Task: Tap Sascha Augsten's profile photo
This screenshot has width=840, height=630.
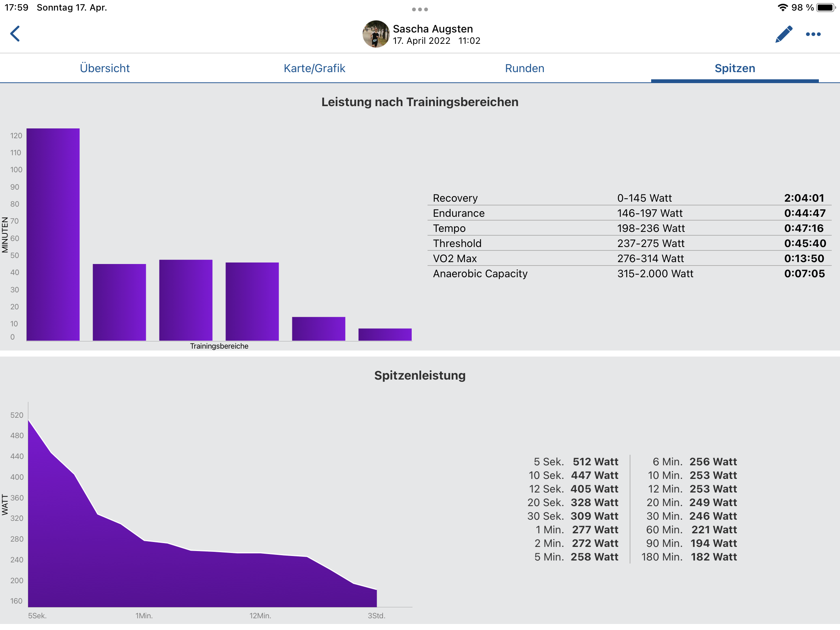Action: (x=375, y=34)
